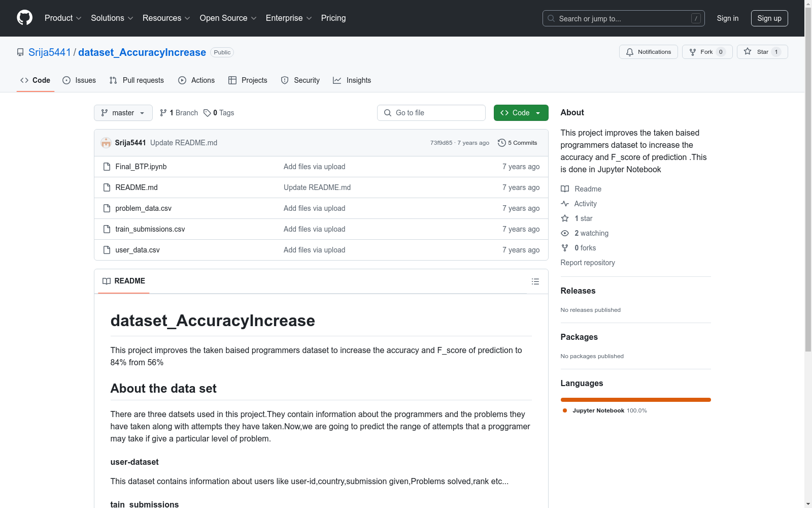Click the Sign in link
Image resolution: width=812 pixels, height=508 pixels.
(728, 18)
